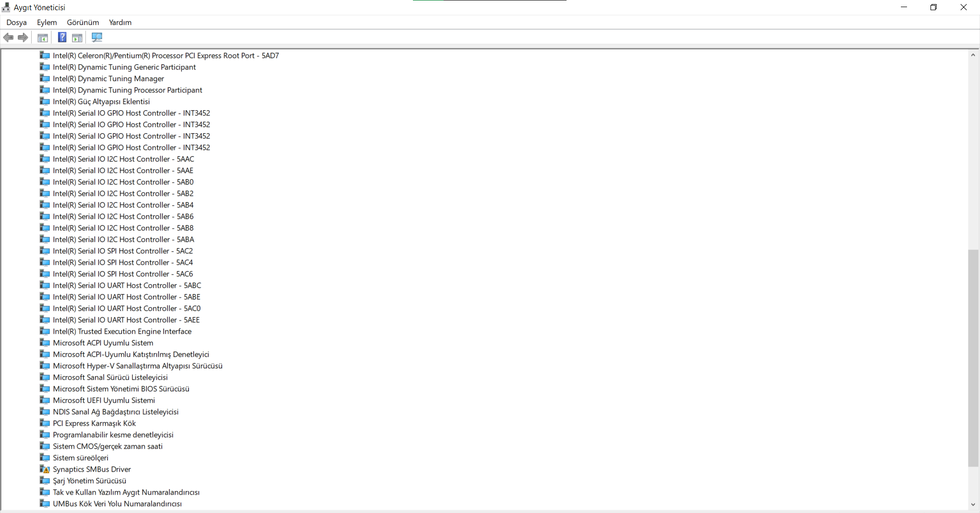Click icon beside UMBus Kök Veri Yolu Numaralandırıcısı

(x=45, y=504)
